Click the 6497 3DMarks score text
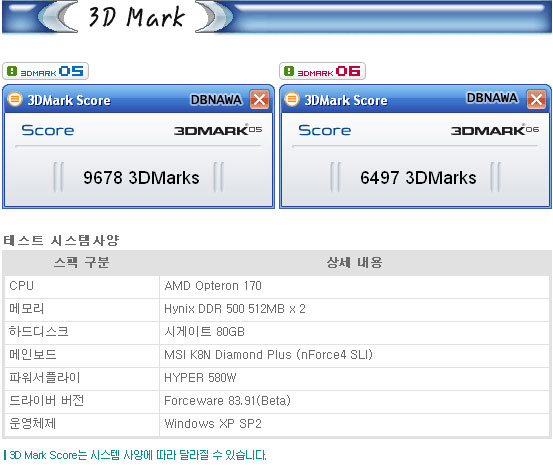The image size is (553, 467). (x=418, y=177)
